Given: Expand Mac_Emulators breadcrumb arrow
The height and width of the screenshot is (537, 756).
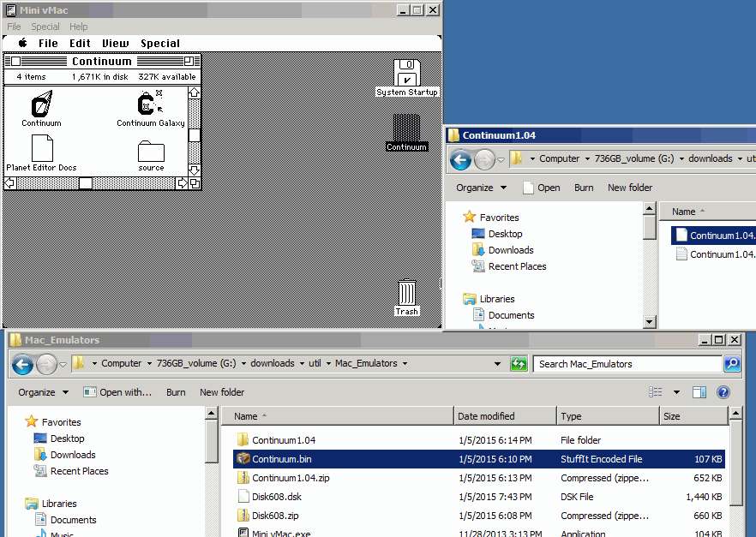Looking at the screenshot, I should [x=405, y=363].
